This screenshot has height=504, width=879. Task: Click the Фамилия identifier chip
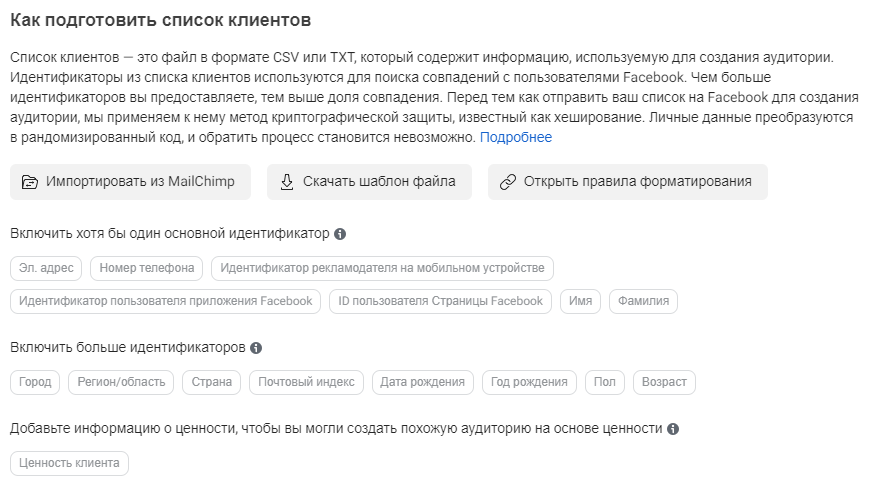point(644,301)
